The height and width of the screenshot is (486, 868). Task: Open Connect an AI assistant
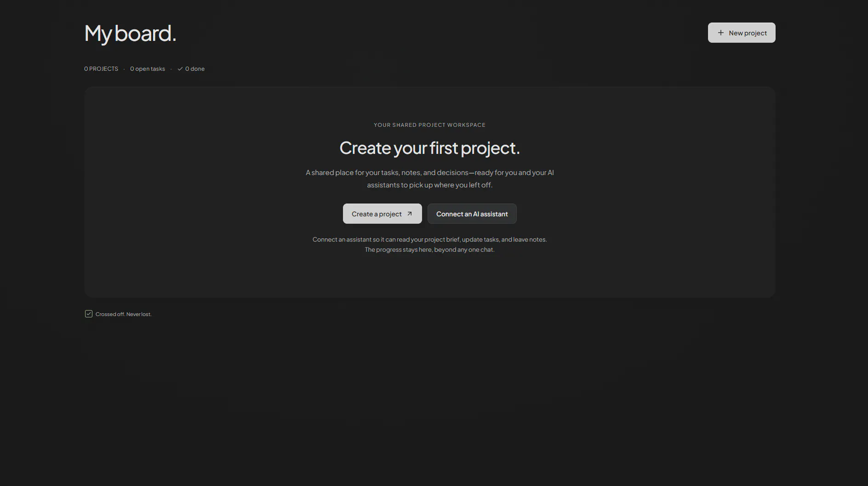[472, 214]
